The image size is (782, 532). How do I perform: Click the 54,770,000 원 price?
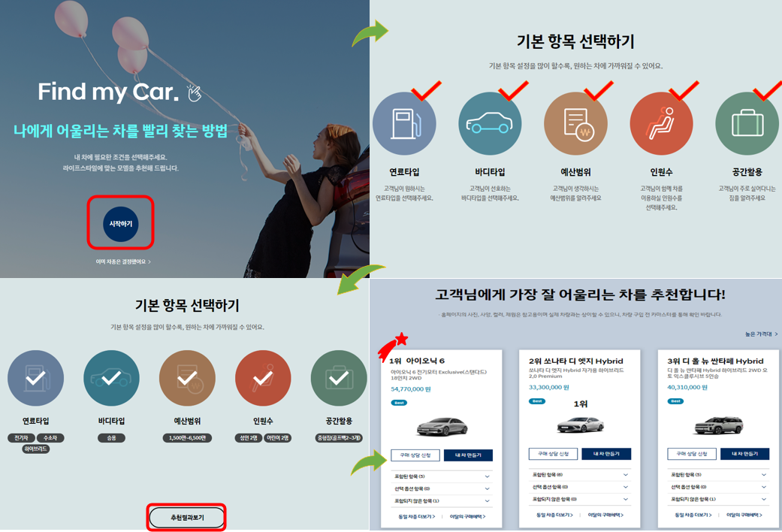click(x=410, y=389)
